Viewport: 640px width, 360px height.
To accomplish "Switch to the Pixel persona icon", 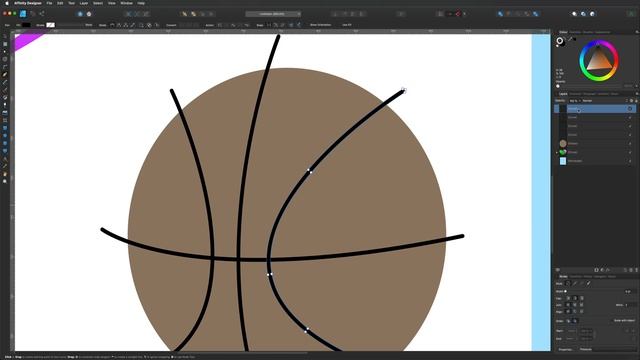I will [x=33, y=14].
